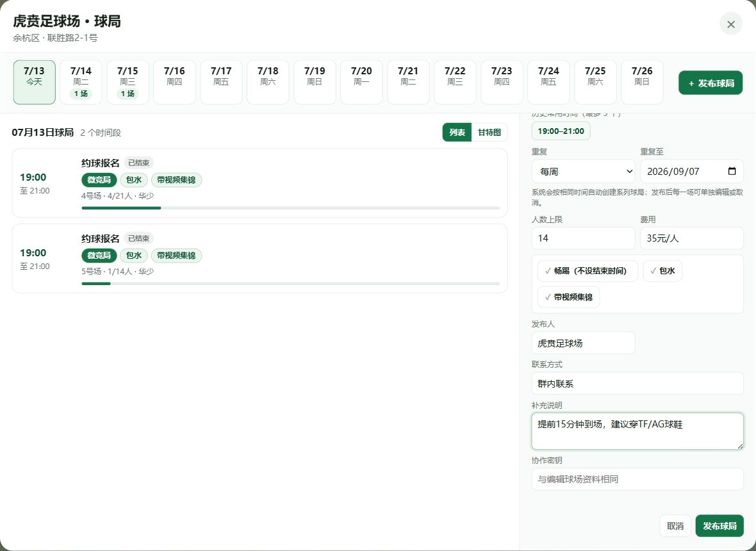This screenshot has width=756, height=551.
Task: Open the 重复 每周 dropdown
Action: (584, 171)
